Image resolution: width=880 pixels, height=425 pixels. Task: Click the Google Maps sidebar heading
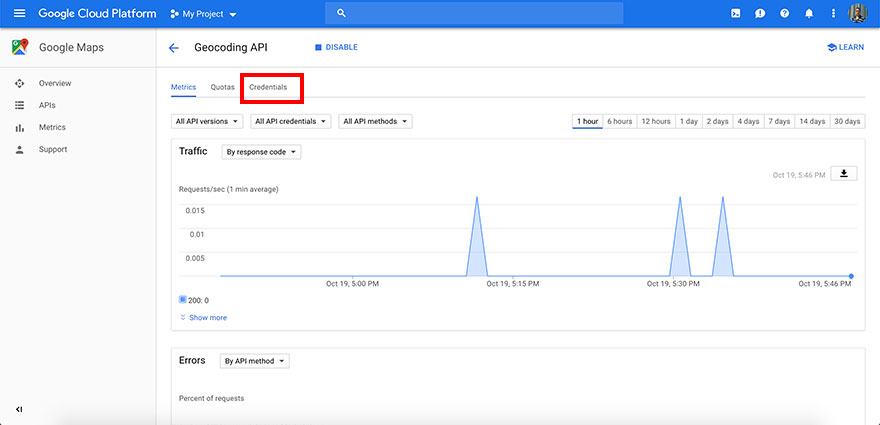click(x=71, y=48)
